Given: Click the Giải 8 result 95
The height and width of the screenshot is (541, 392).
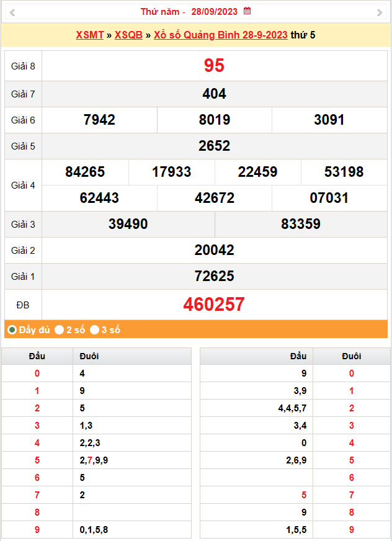Looking at the screenshot, I should (x=214, y=66).
